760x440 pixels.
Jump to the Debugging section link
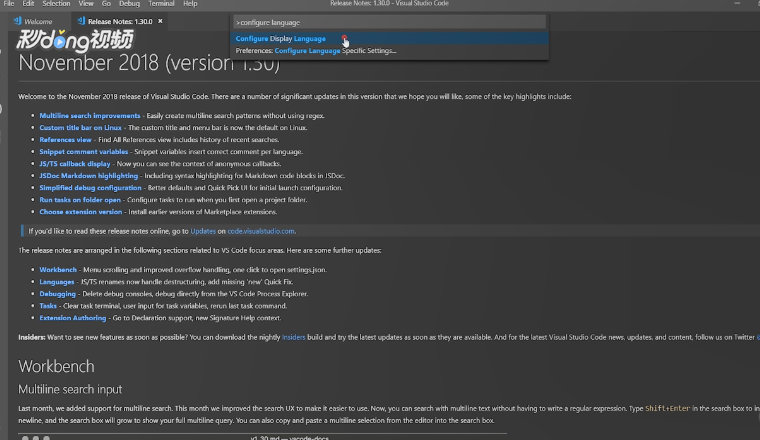[x=58, y=294]
